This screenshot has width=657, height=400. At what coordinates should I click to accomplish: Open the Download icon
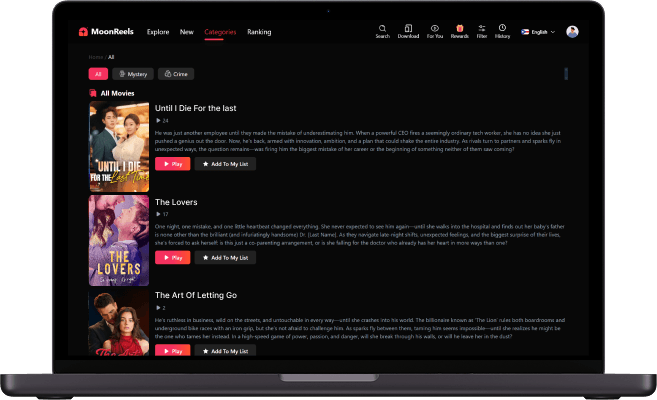pos(408,31)
